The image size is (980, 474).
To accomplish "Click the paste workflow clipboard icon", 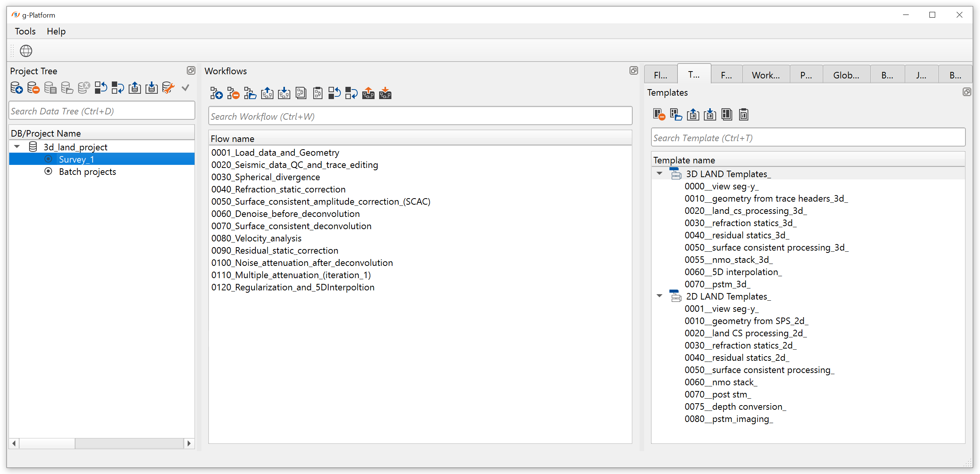I will click(317, 93).
